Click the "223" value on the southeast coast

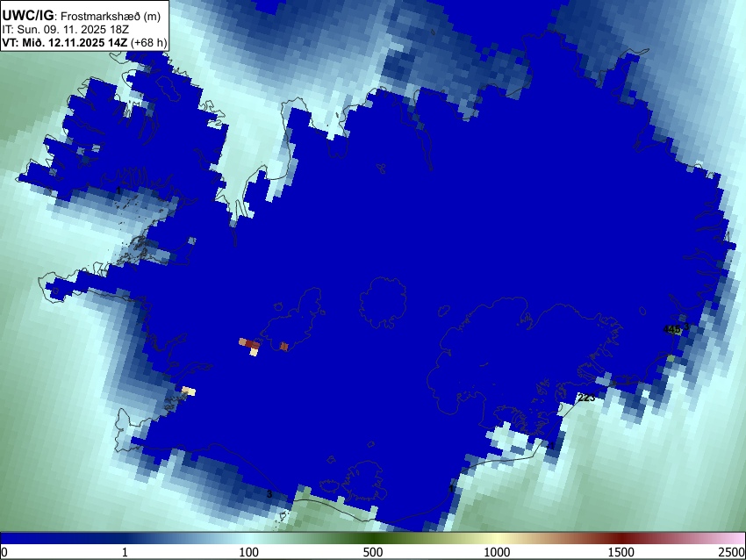coord(586,398)
